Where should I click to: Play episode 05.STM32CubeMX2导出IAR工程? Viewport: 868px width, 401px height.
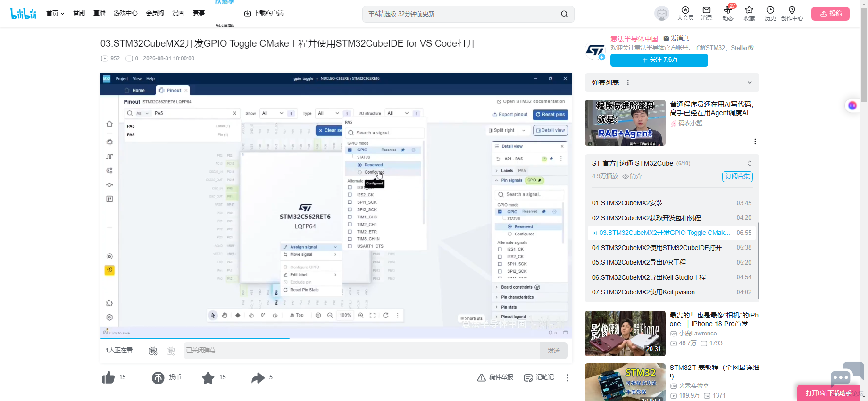tap(672, 262)
